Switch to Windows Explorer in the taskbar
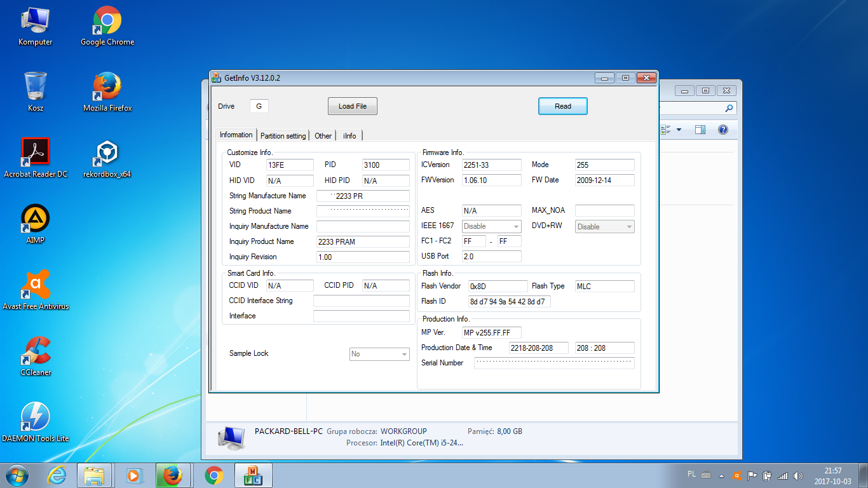 (95, 475)
